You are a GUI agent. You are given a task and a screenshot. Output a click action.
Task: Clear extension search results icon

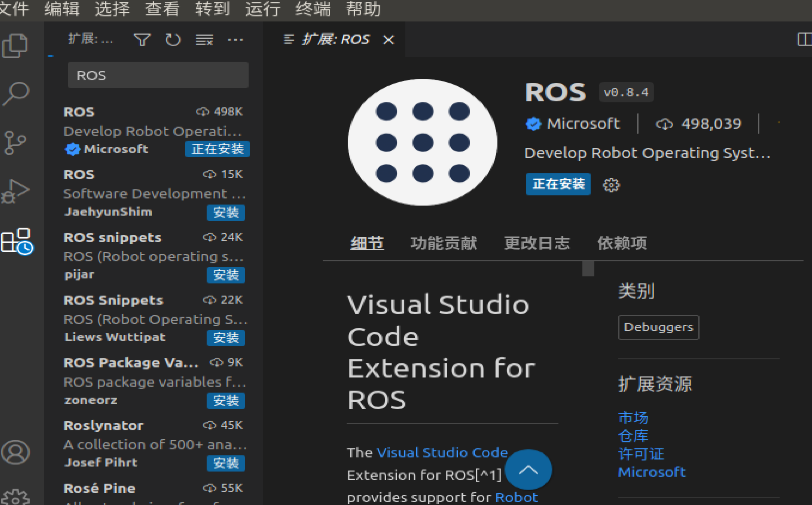tap(204, 40)
